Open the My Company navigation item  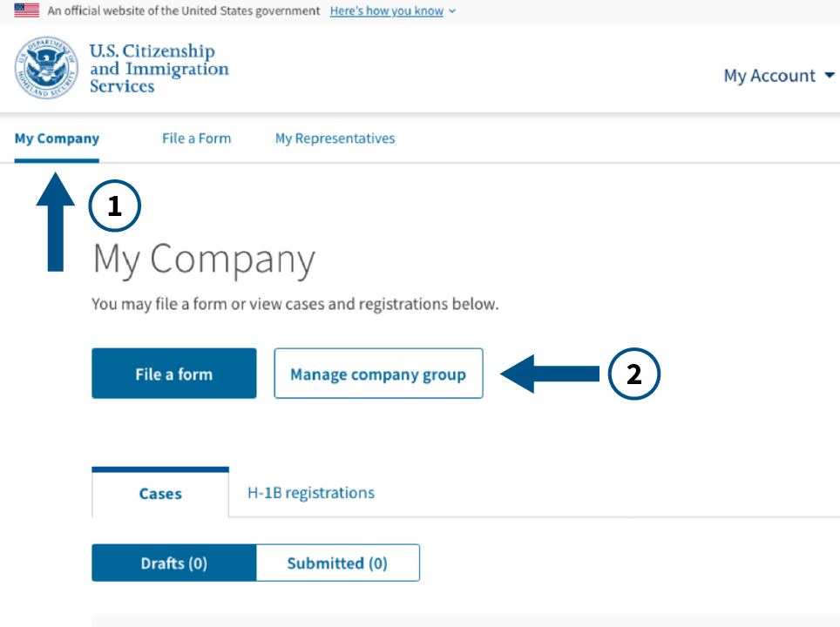(57, 138)
